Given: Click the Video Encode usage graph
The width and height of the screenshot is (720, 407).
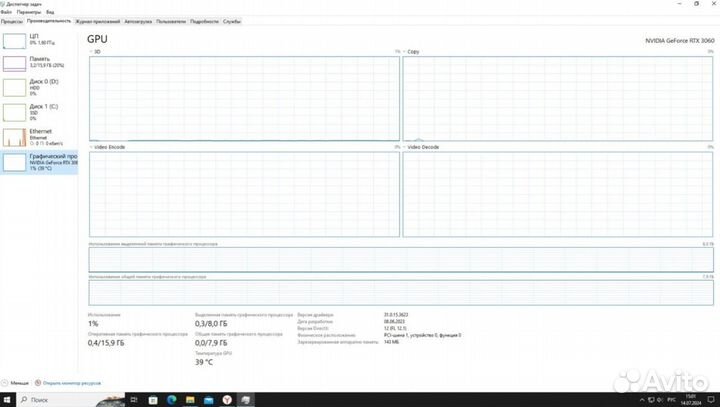Looking at the screenshot, I should pos(244,194).
